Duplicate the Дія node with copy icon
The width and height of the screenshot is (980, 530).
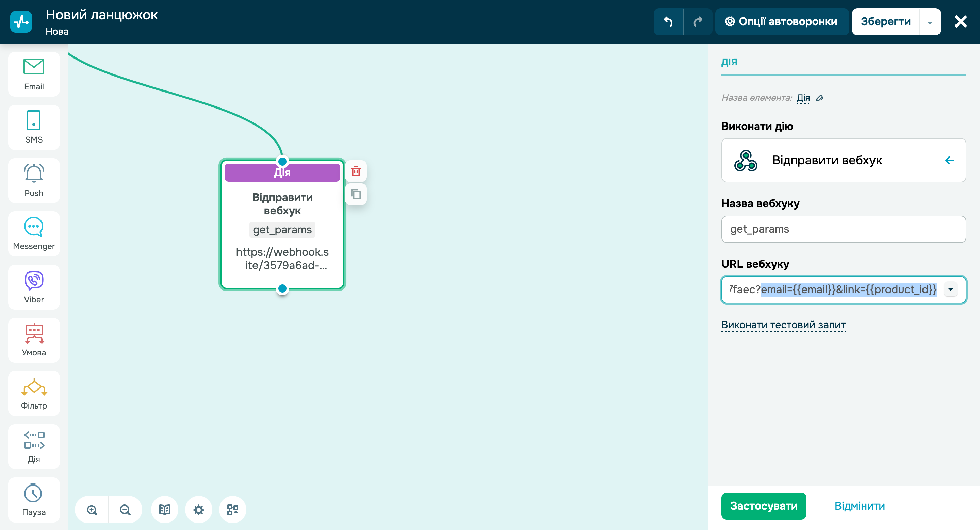tap(356, 194)
